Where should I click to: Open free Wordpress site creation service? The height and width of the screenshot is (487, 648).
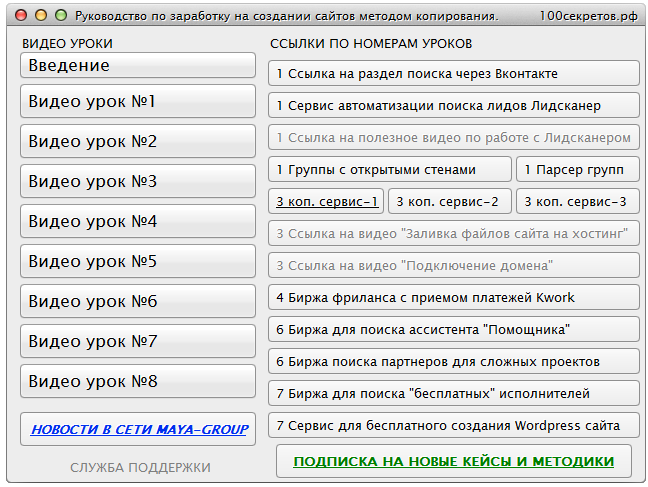[x=453, y=425]
